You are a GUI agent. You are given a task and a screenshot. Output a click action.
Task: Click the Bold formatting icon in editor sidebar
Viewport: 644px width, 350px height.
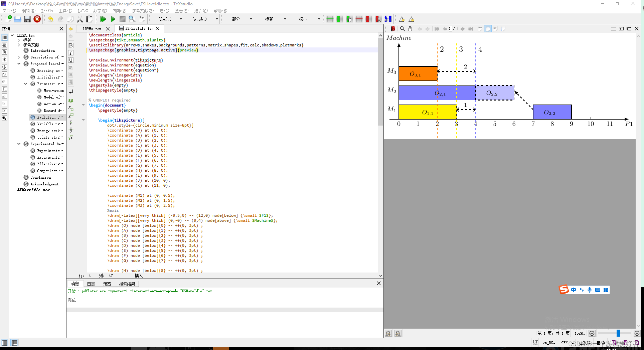point(71,45)
